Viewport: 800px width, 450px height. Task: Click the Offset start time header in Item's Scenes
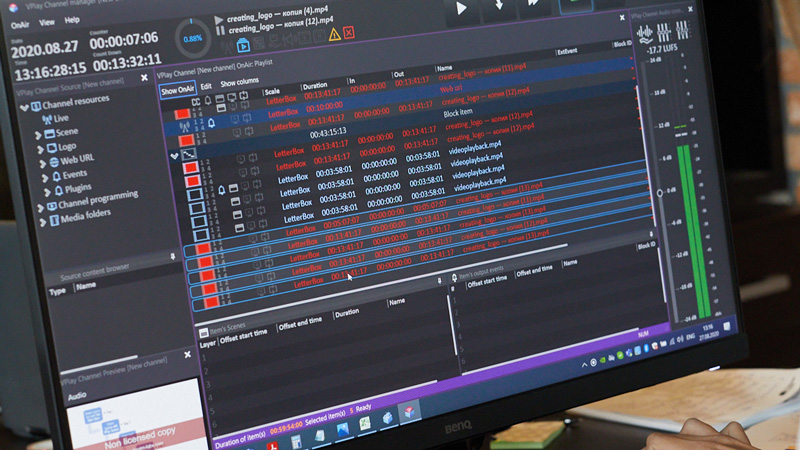243,336
